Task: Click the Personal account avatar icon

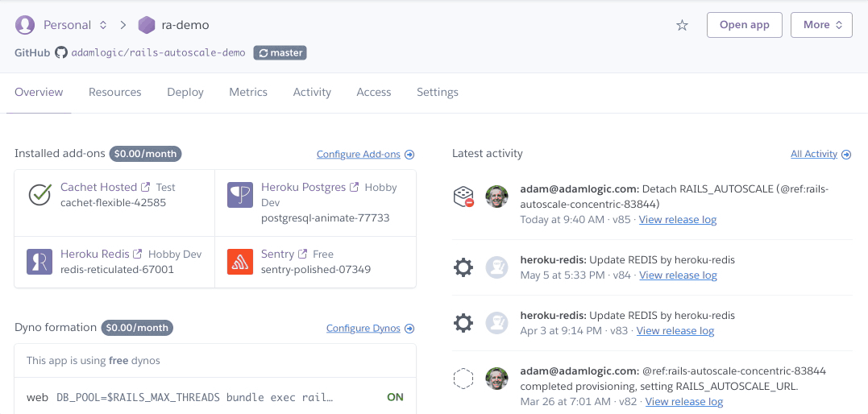Action: coord(25,25)
